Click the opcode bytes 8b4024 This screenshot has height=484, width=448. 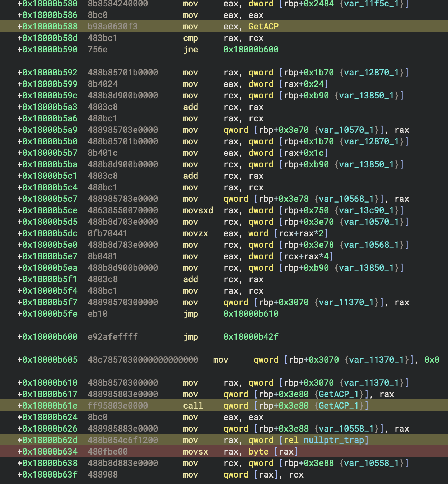point(103,84)
